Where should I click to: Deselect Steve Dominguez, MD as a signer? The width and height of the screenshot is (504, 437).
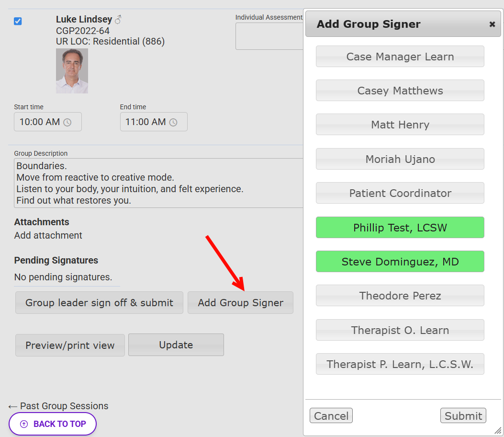click(x=400, y=261)
